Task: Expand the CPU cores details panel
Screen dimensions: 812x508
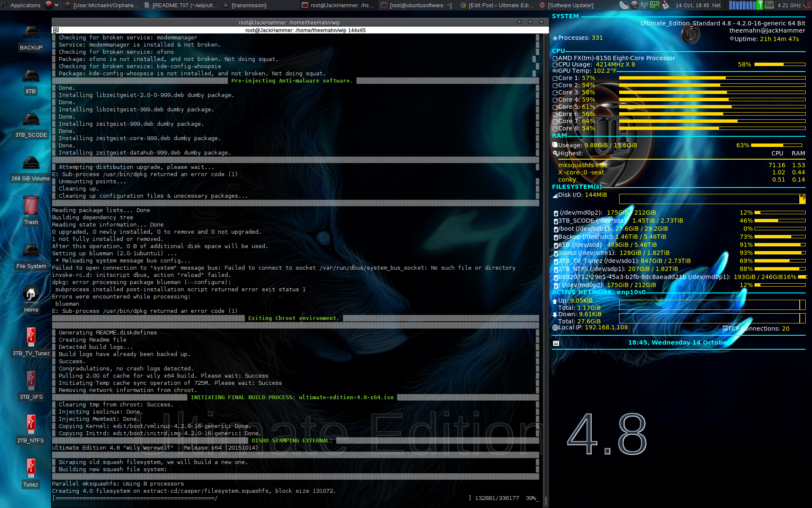Action: coord(555,64)
